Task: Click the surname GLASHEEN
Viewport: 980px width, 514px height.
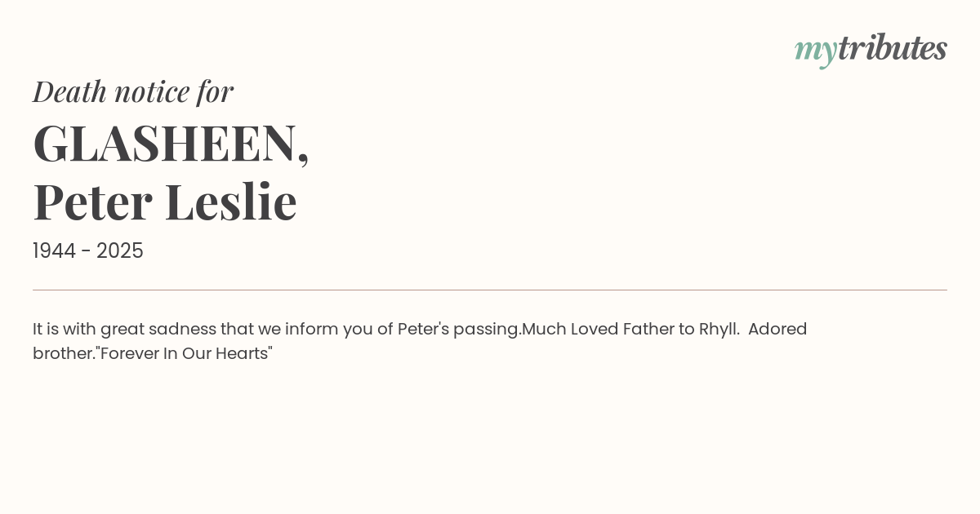Action: coord(171,143)
